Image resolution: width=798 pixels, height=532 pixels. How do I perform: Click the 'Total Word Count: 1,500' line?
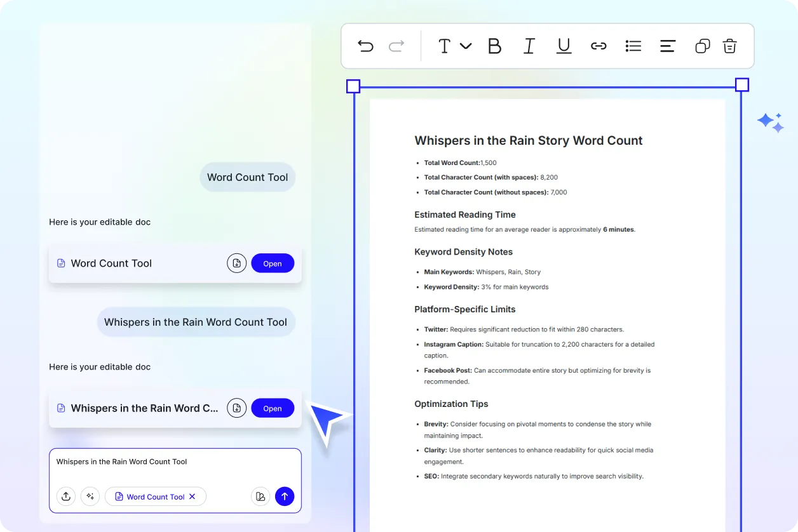point(461,163)
